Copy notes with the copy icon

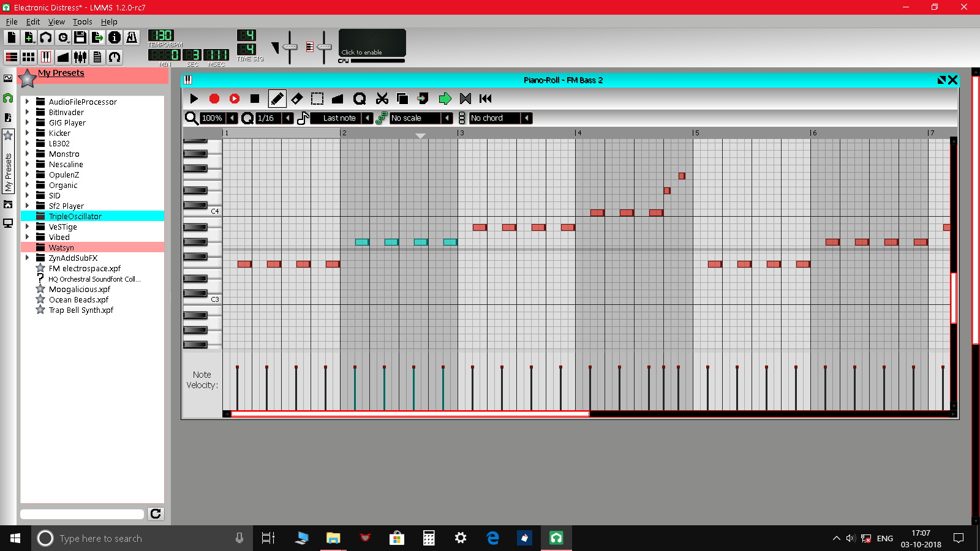point(402,98)
